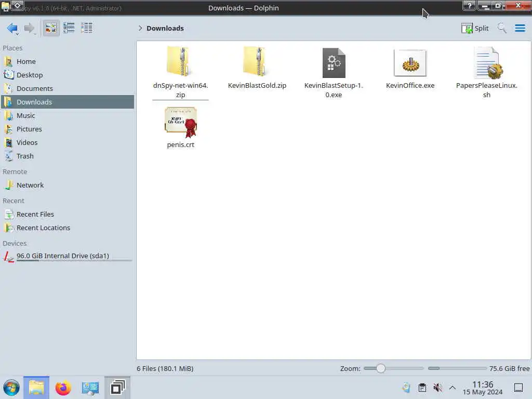Click the file manager taskbar icon
This screenshot has width=532, height=399.
(x=36, y=388)
